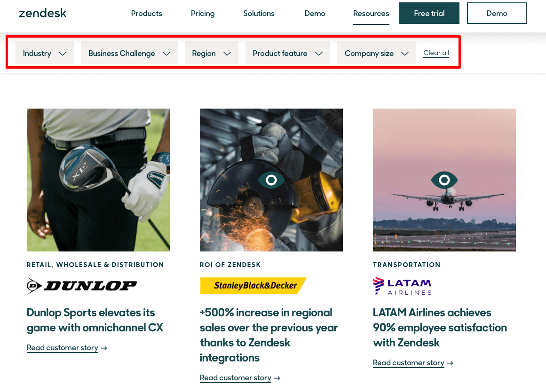
Task: Open the Resources menu
Action: click(371, 14)
